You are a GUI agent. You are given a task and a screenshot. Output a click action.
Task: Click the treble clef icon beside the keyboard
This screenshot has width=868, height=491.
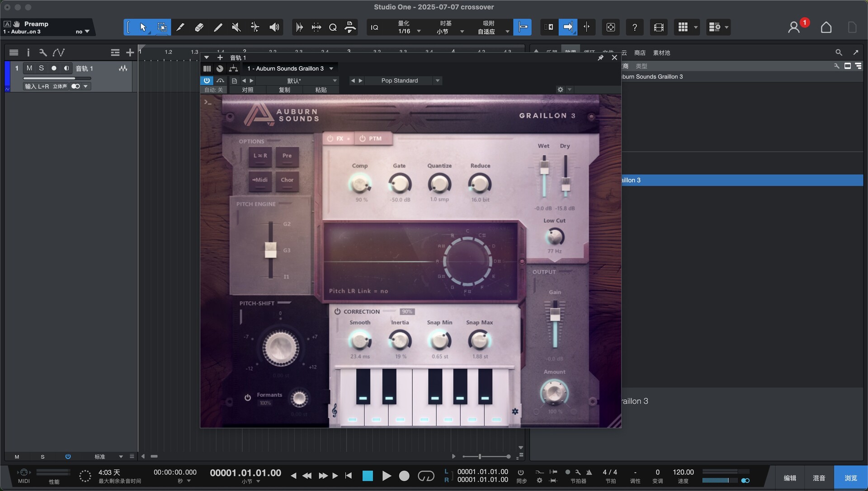(335, 410)
